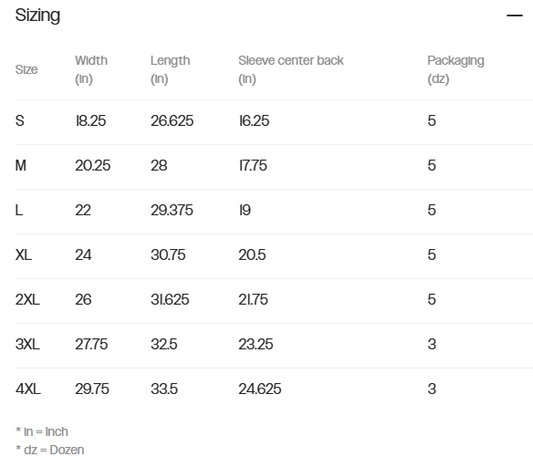Screen dimensions: 533x467
Task: Select the 2XL size row label
Action: click(x=28, y=299)
